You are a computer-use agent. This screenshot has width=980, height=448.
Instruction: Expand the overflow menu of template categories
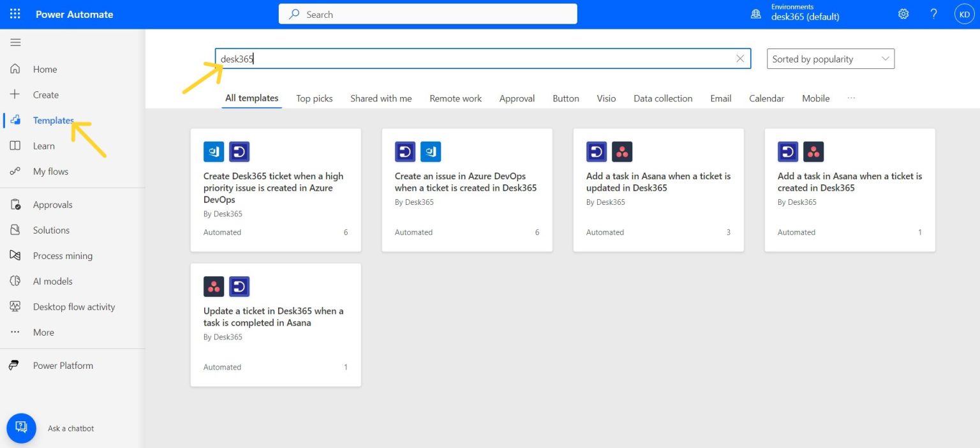(x=850, y=98)
